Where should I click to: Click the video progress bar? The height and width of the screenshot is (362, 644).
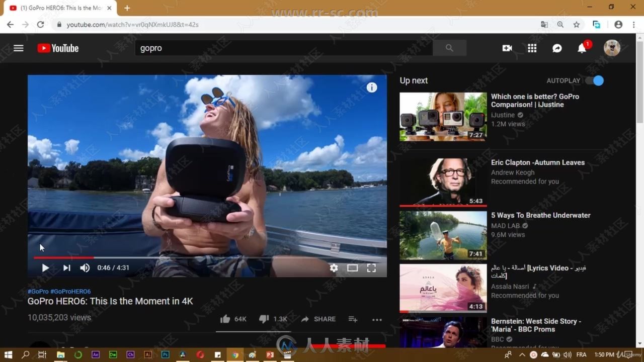click(x=207, y=257)
